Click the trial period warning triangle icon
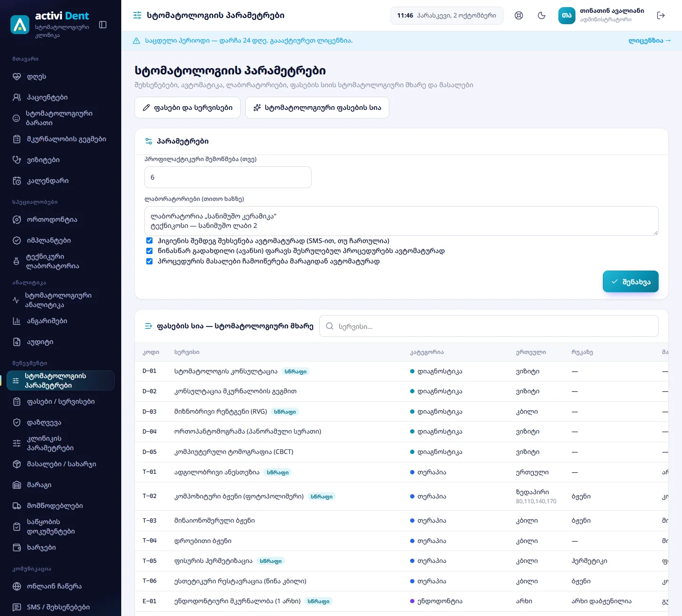 pyautogui.click(x=136, y=41)
